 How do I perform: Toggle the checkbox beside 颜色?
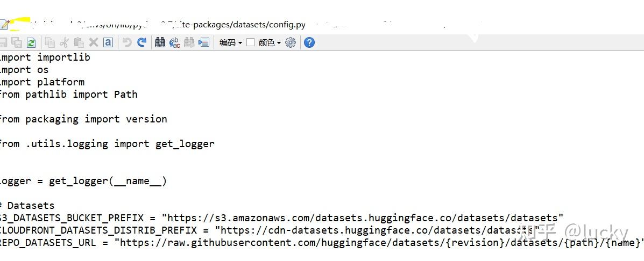(x=251, y=42)
